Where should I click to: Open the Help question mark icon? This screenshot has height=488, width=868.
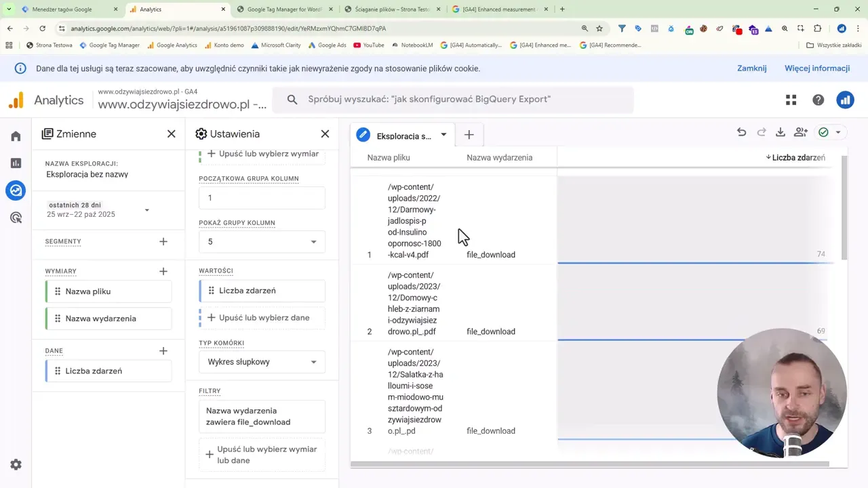(x=818, y=100)
